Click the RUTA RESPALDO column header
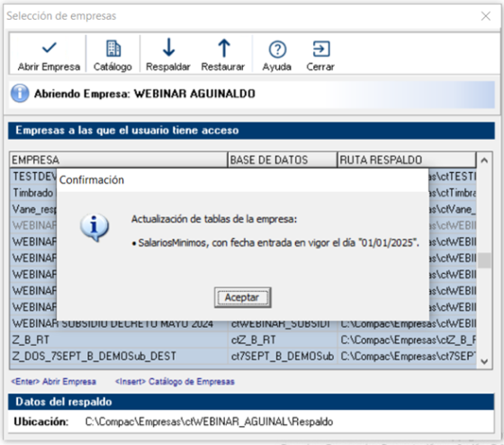Viewport: 504px width, 445px height. pos(407,160)
